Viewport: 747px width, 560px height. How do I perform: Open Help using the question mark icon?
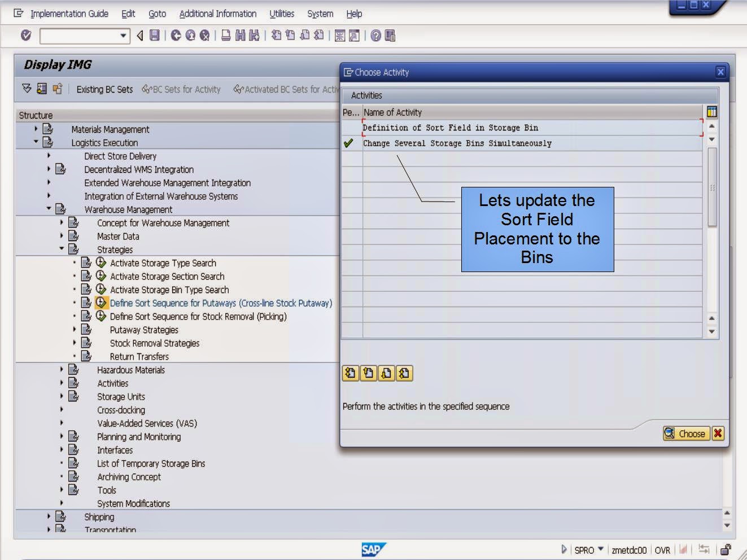(376, 36)
